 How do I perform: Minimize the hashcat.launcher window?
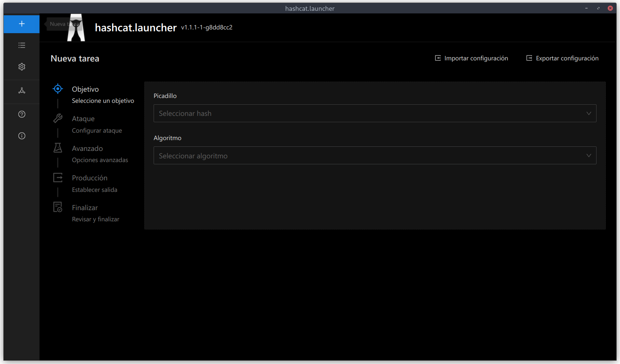[x=586, y=8]
